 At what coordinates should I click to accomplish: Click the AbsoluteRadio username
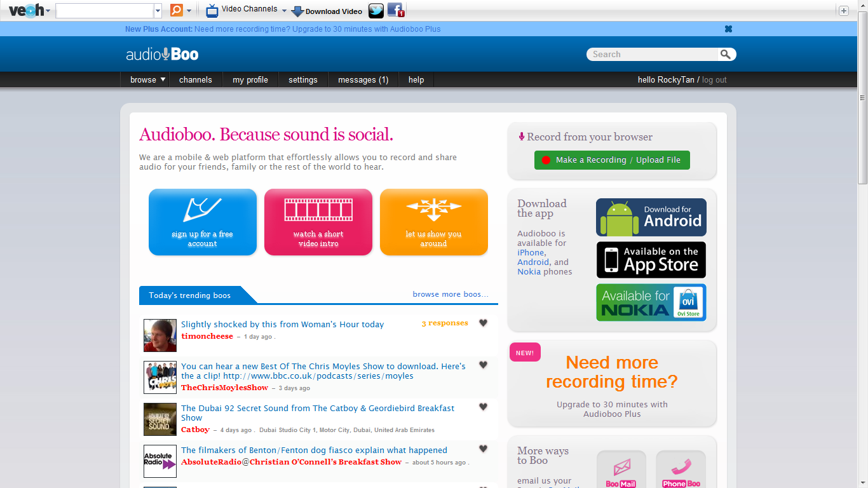coord(211,462)
